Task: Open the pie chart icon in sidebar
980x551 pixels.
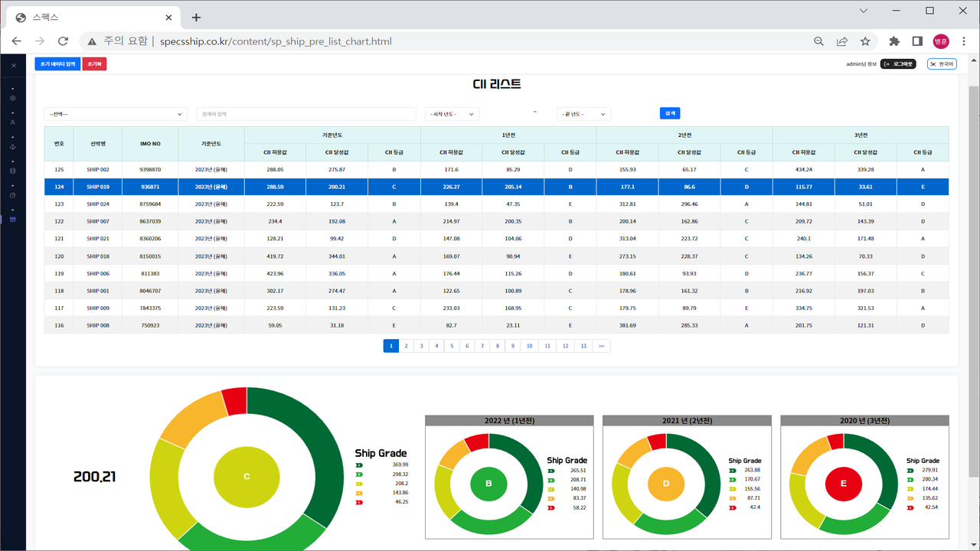Action: click(x=13, y=195)
